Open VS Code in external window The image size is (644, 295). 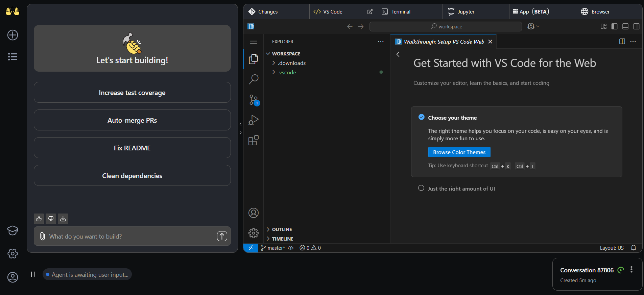point(370,12)
